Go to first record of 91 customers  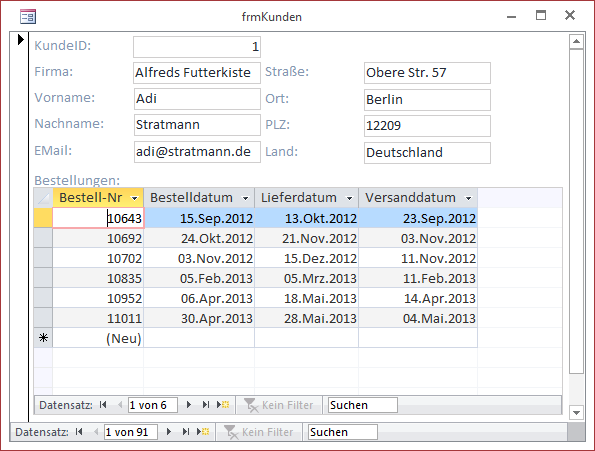tap(79, 432)
